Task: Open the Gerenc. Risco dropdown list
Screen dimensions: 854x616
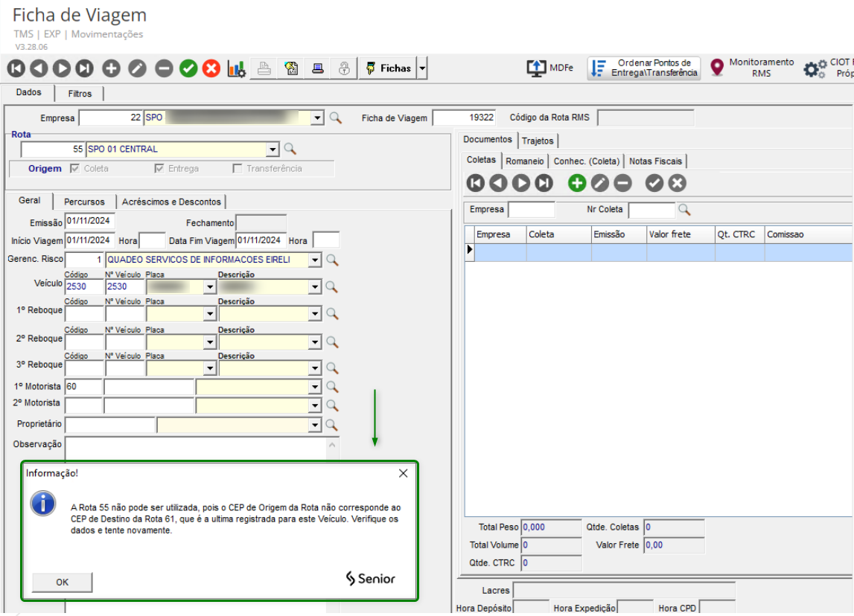Action: [x=315, y=260]
